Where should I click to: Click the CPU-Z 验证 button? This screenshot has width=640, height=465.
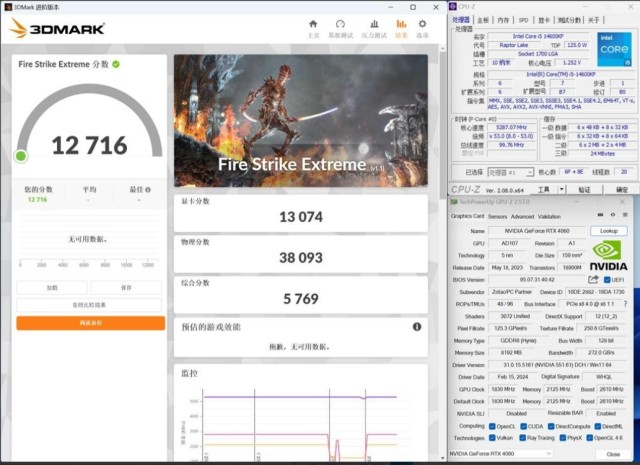coord(584,189)
